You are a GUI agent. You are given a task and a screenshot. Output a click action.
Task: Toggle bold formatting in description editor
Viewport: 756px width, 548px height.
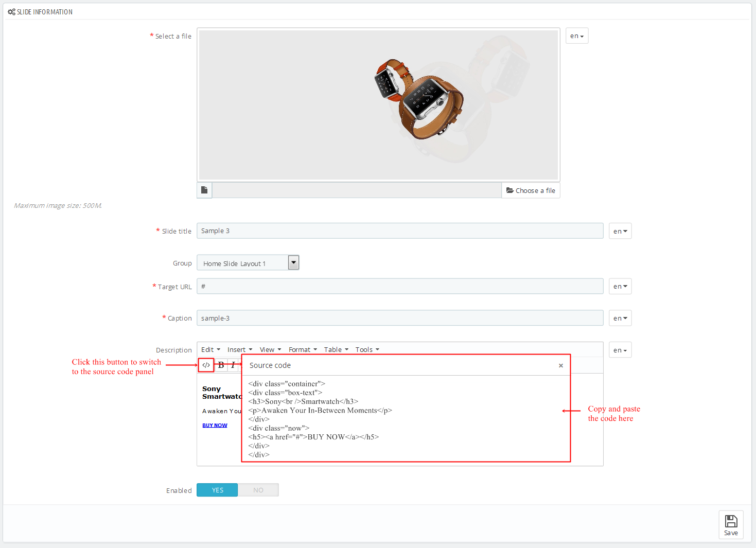pyautogui.click(x=221, y=365)
